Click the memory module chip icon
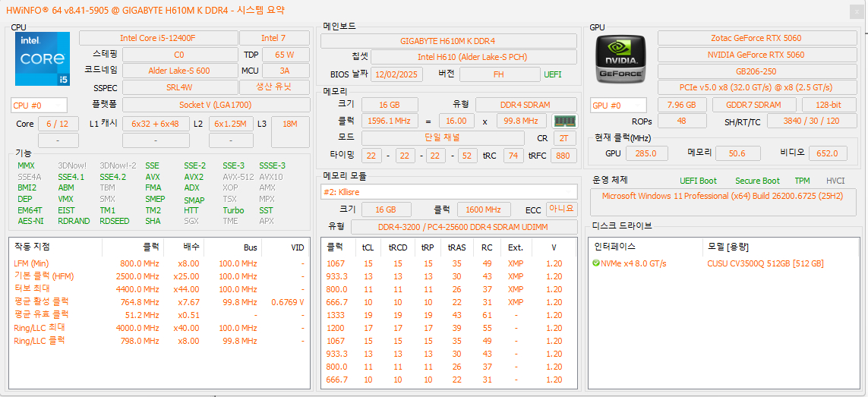Screen dimensions: 868x397 [565, 121]
